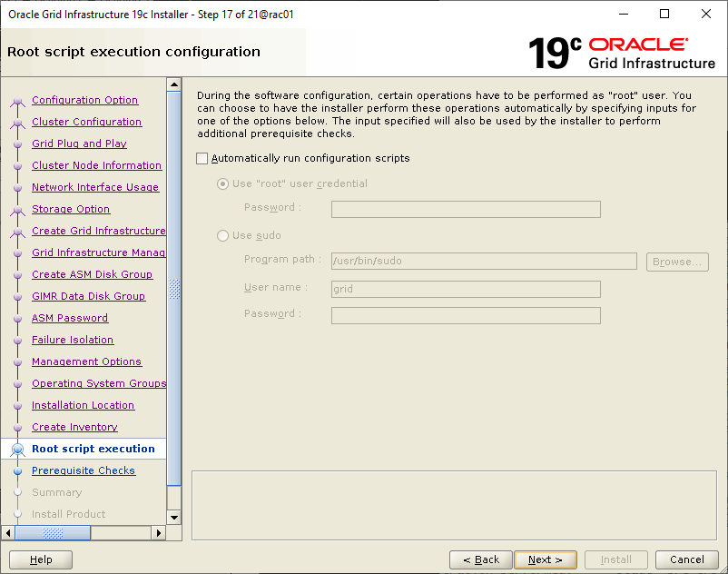Jump to ASM Password step
The height and width of the screenshot is (574, 728).
coord(70,318)
